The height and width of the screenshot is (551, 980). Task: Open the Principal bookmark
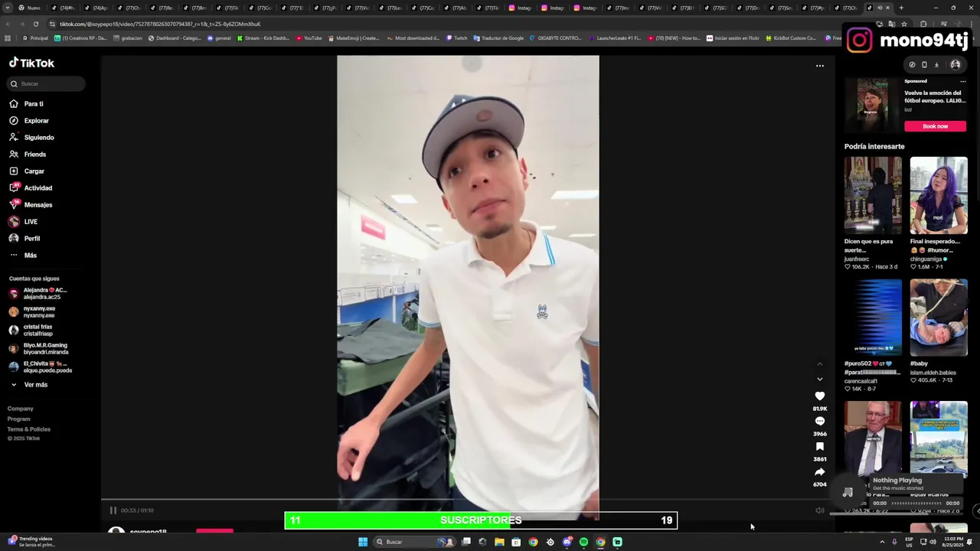point(35,37)
